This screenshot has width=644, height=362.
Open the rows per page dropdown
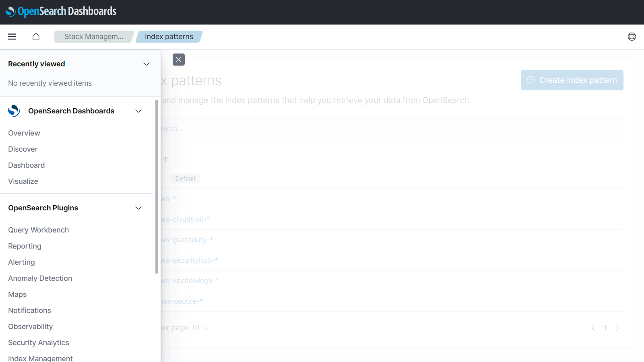(x=185, y=328)
